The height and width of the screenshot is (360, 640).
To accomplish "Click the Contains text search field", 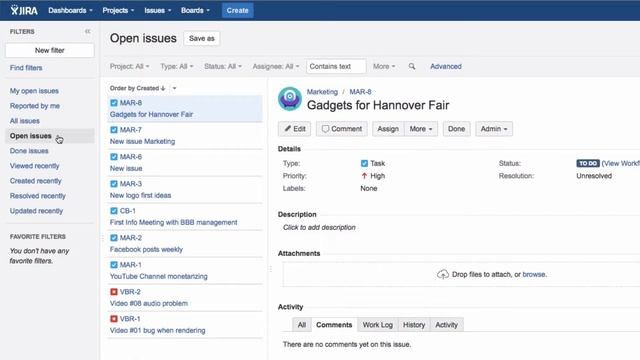I will tap(336, 66).
